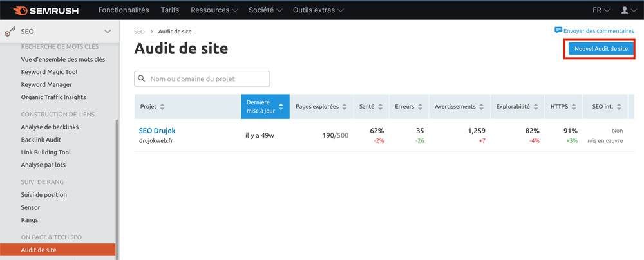Screen dimensions: 644x260
Task: Click the 190/500 pages explored value
Action: (x=335, y=135)
